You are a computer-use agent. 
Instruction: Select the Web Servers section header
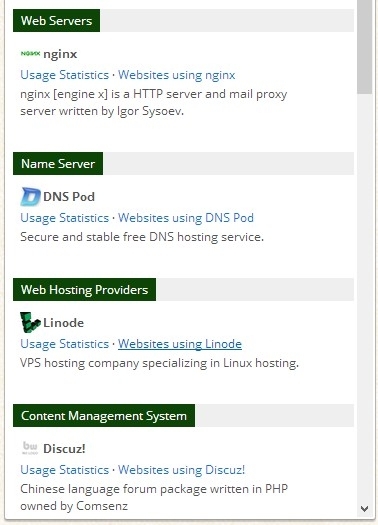tap(56, 20)
